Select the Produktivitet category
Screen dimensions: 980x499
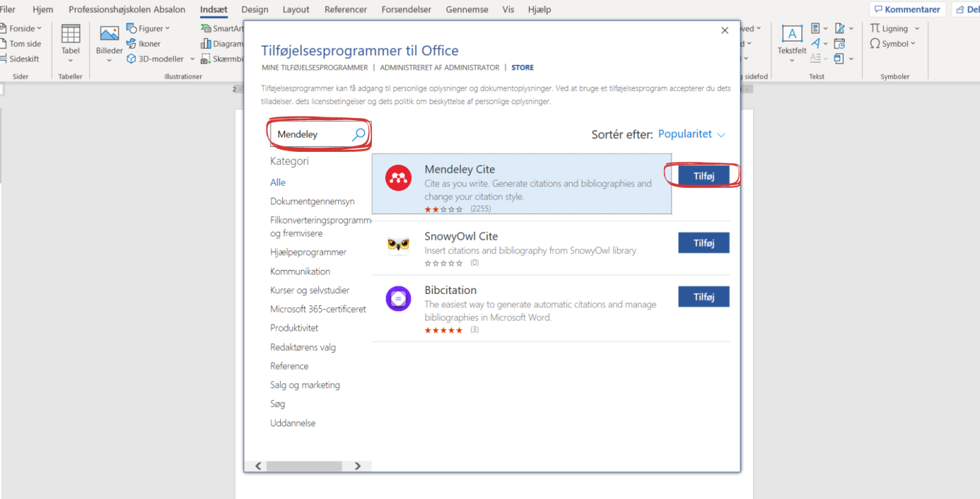[294, 329]
